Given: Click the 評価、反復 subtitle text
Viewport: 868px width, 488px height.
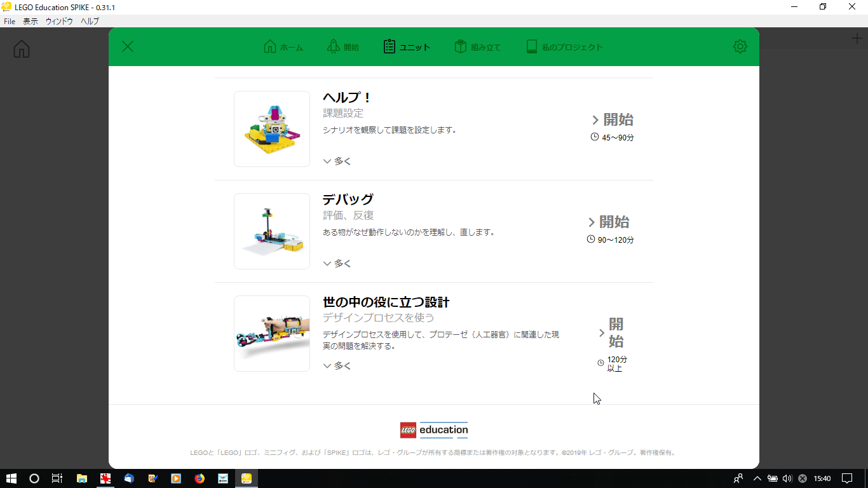Looking at the screenshot, I should pyautogui.click(x=348, y=215).
